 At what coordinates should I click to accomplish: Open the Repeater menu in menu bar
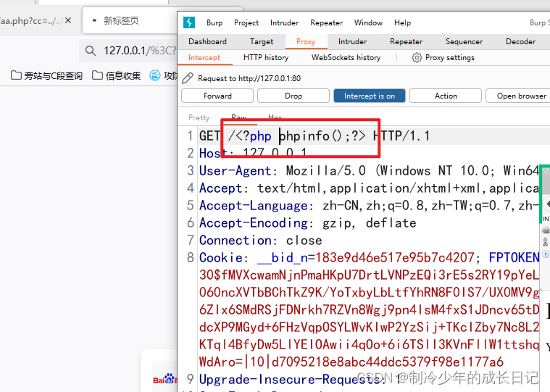[x=326, y=22]
